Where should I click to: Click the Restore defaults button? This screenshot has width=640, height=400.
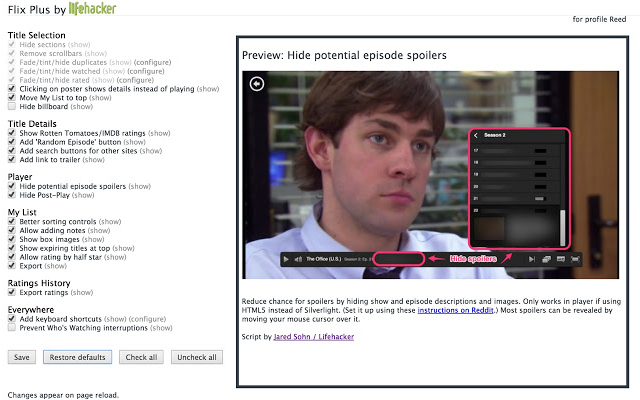click(78, 357)
